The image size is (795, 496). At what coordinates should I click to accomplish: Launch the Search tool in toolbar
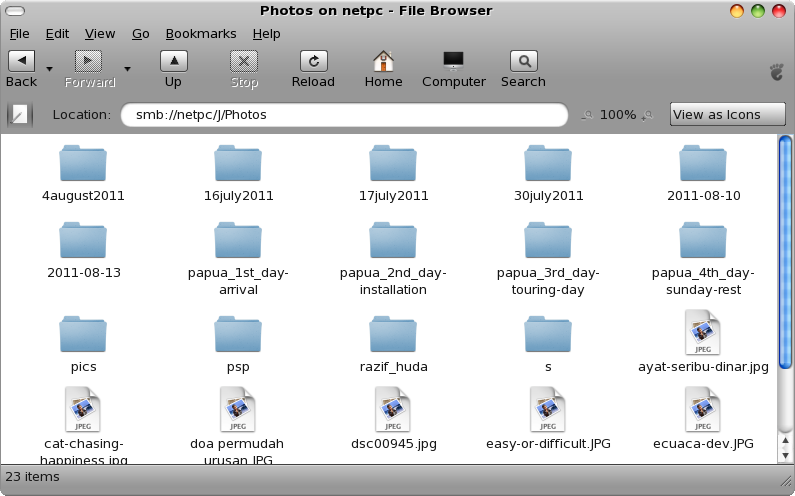[x=523, y=62]
